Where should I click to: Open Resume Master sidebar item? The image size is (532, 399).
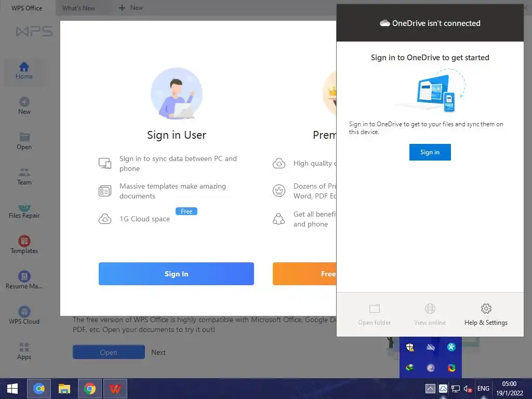[x=24, y=280]
